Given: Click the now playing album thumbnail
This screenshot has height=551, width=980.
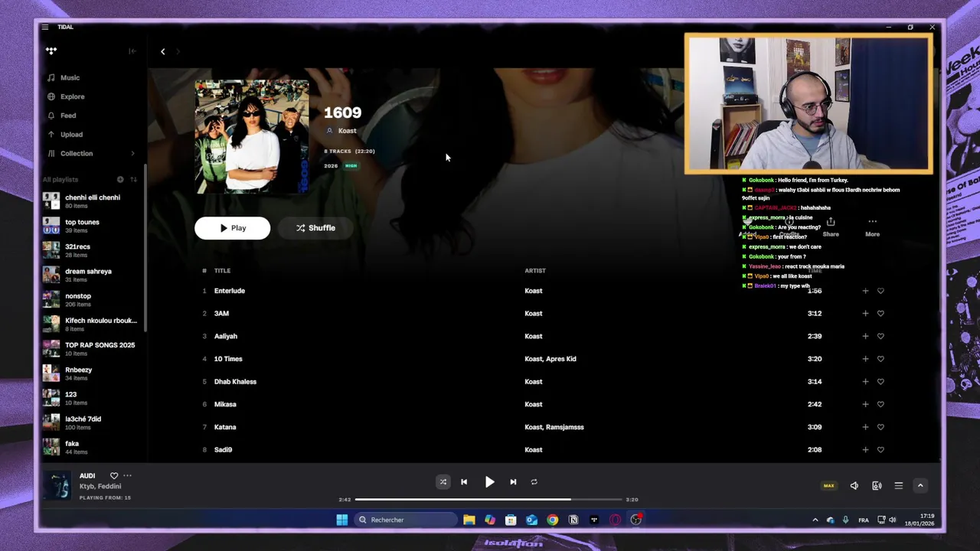Looking at the screenshot, I should point(57,486).
